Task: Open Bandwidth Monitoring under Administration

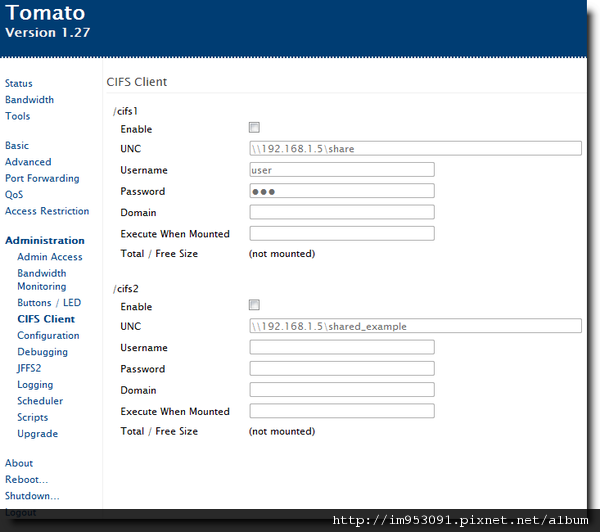Action: tap(42, 280)
